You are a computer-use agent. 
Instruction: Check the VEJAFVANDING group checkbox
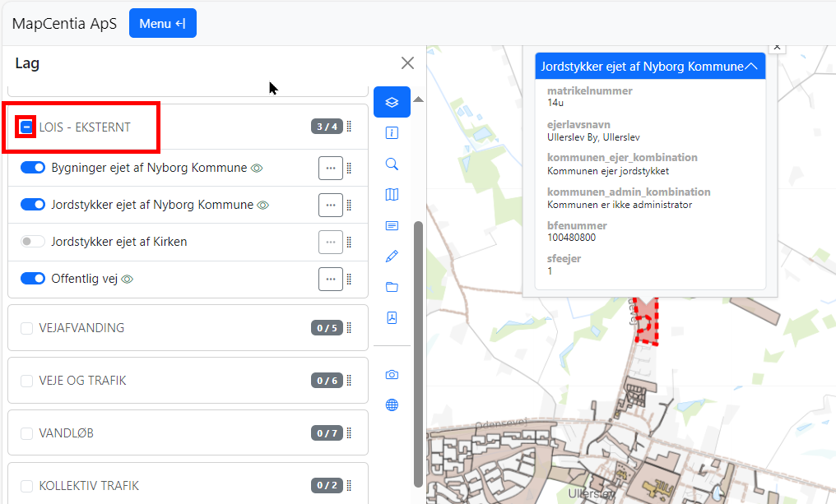click(x=27, y=328)
